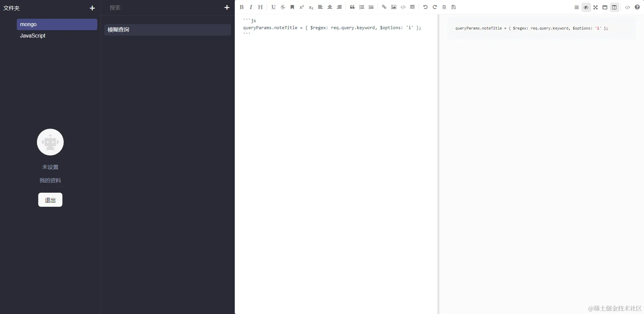Image resolution: width=644 pixels, height=314 pixels.
Task: Select the mongo folder
Action: (57, 24)
